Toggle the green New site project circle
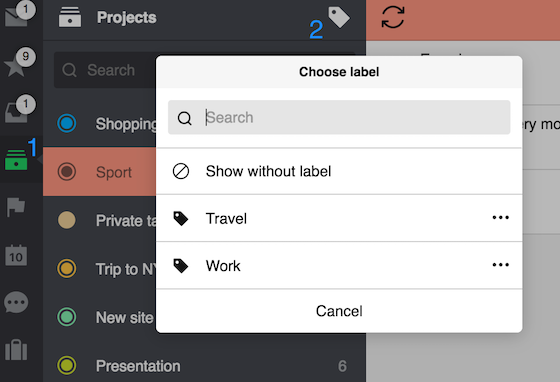Image resolution: width=560 pixels, height=382 pixels. (x=67, y=317)
